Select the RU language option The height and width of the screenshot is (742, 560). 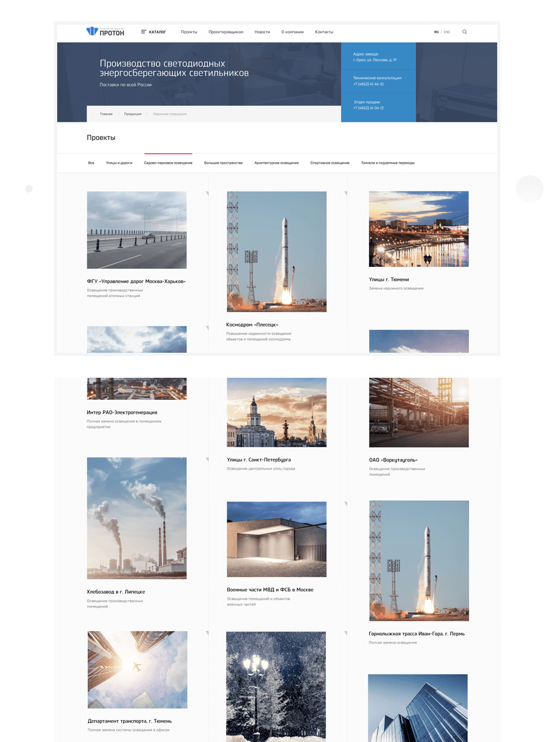pyautogui.click(x=436, y=32)
